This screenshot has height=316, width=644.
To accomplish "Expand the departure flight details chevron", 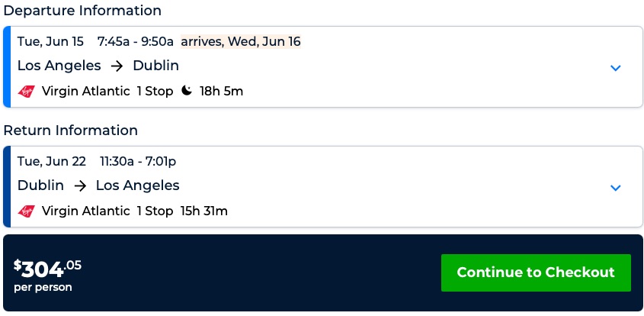I will [616, 68].
